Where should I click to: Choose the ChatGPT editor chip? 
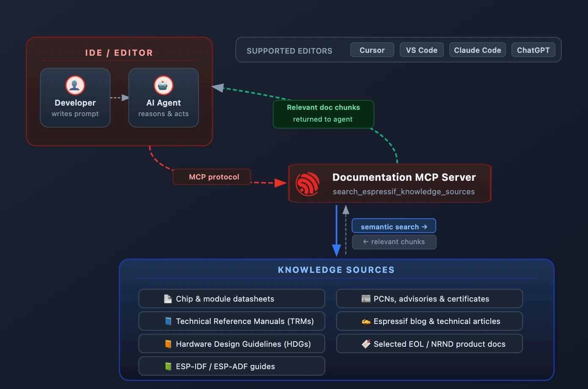point(533,50)
